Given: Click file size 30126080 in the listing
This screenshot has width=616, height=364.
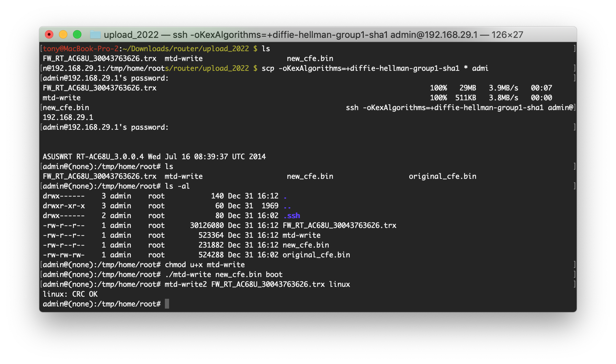Looking at the screenshot, I should click(207, 225).
